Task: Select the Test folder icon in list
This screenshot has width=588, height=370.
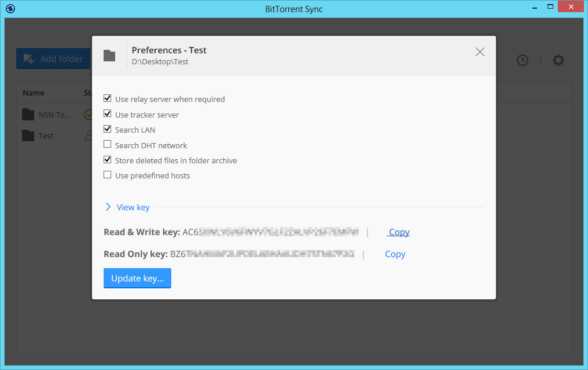Action: 28,135
